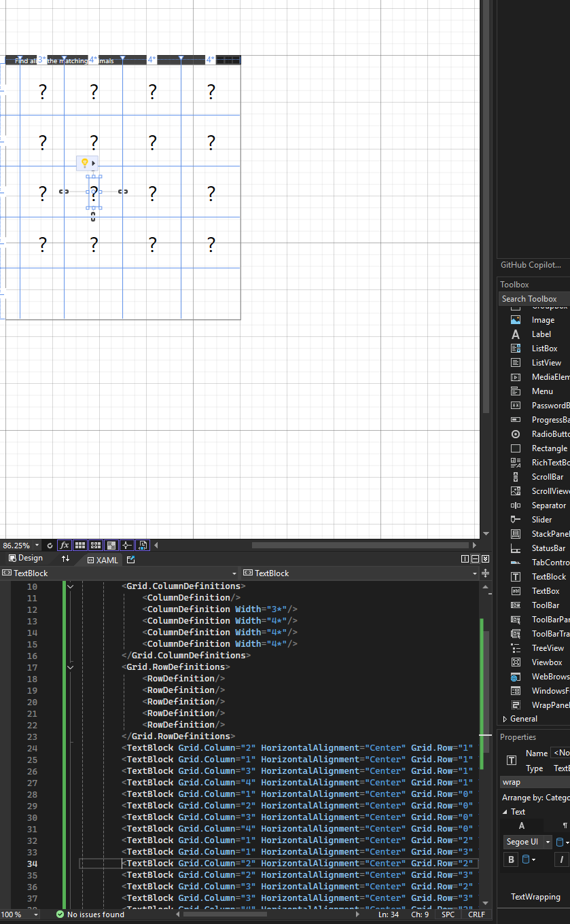
Task: Toggle Italic in the Properties Text section
Action: [x=562, y=859]
